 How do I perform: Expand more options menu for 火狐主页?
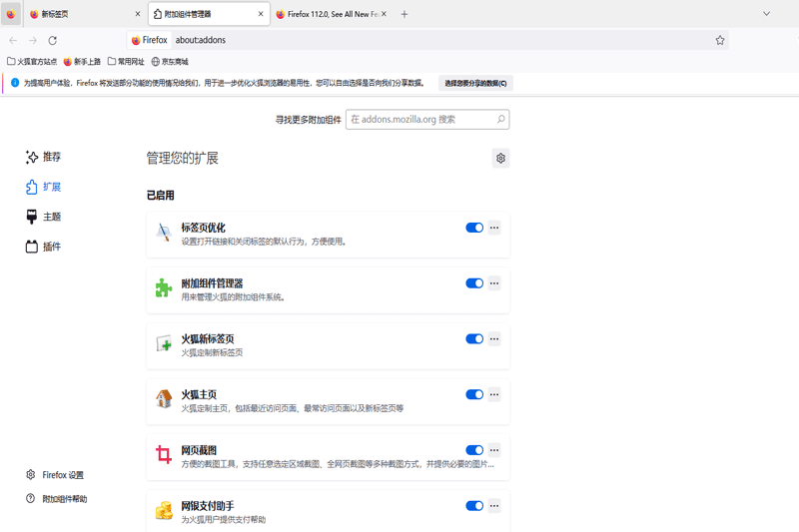point(494,395)
